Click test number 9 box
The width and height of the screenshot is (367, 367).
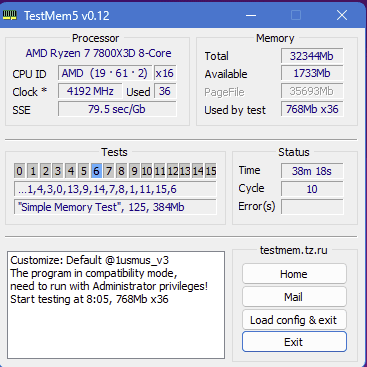pos(134,171)
